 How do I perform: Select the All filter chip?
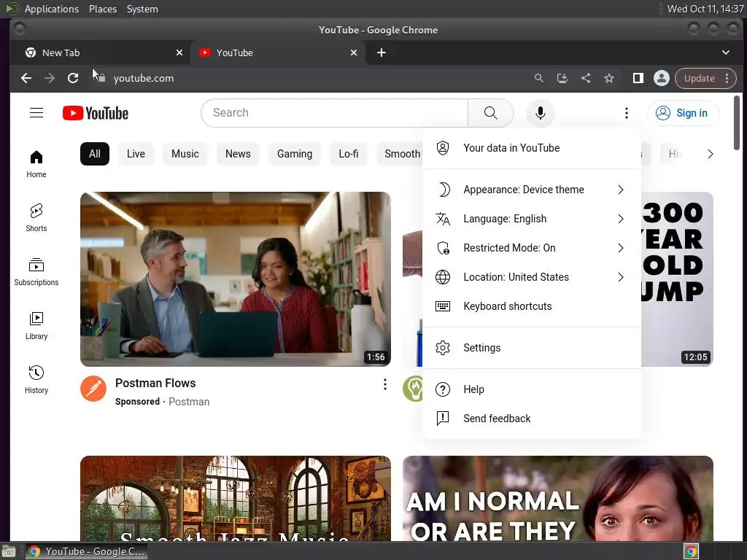click(95, 154)
